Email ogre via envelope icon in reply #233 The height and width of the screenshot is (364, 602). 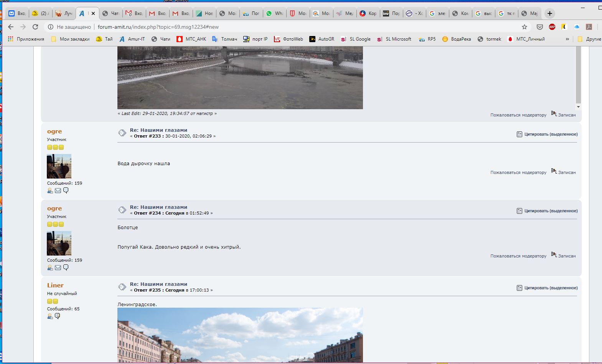58,190
